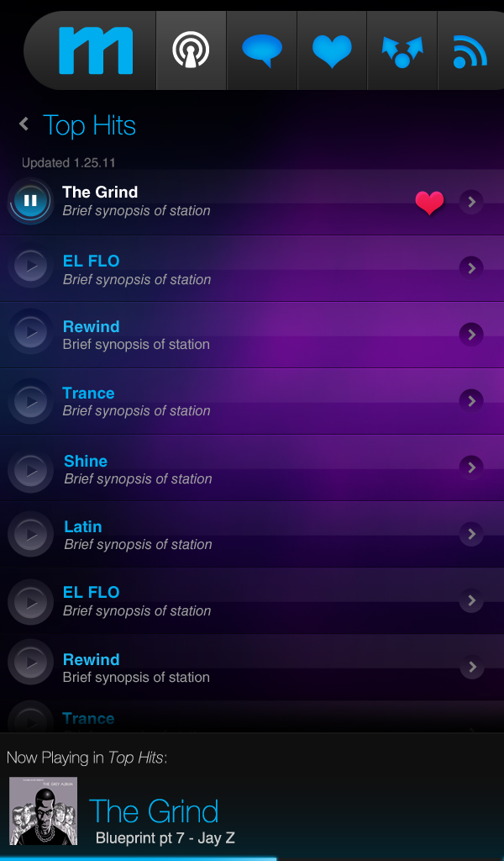
Task: Play the Latin station
Action: 31,534
